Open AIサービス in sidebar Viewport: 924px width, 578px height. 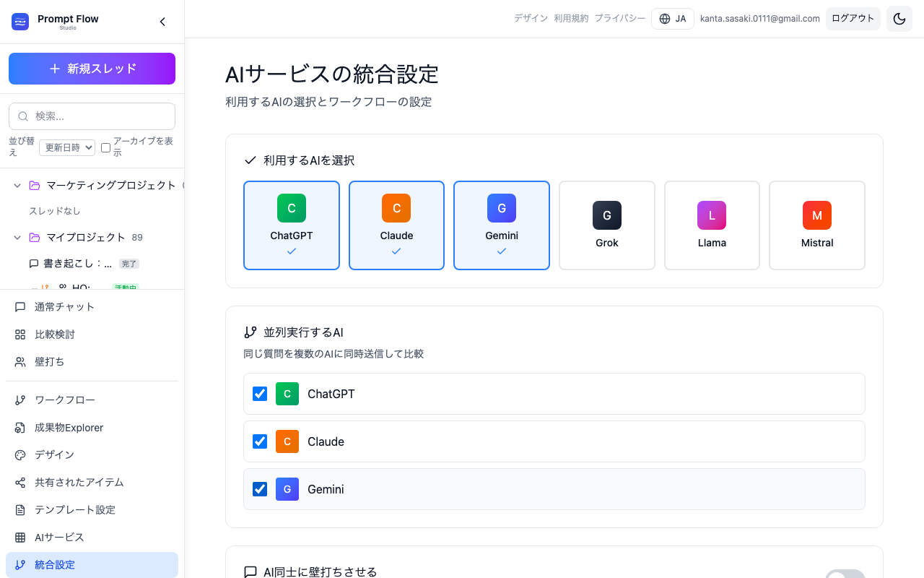(x=92, y=538)
